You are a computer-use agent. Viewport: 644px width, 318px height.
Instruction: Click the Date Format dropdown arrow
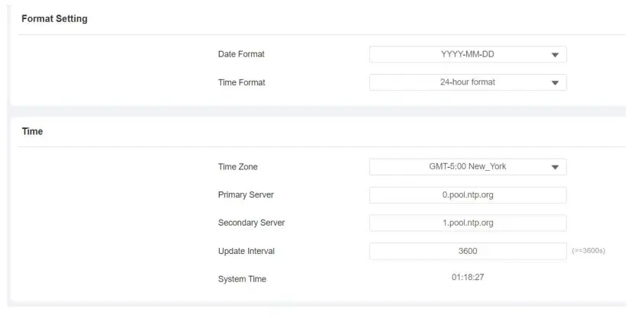555,55
